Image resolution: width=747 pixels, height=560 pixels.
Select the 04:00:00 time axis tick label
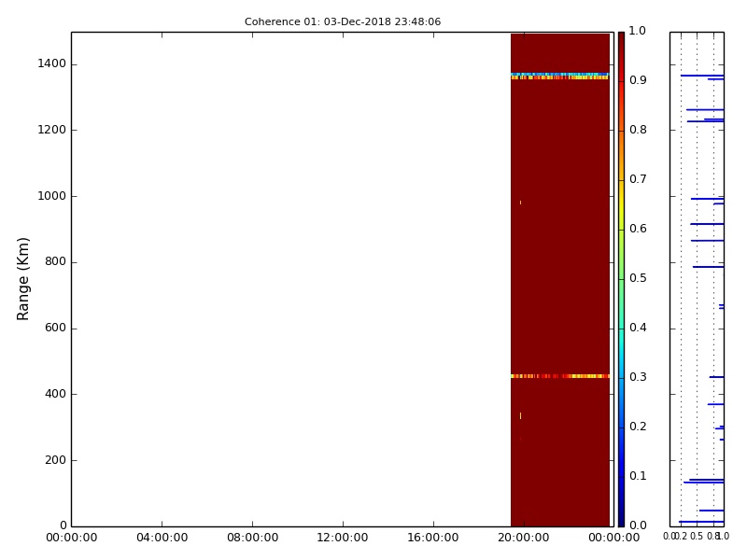[162, 538]
